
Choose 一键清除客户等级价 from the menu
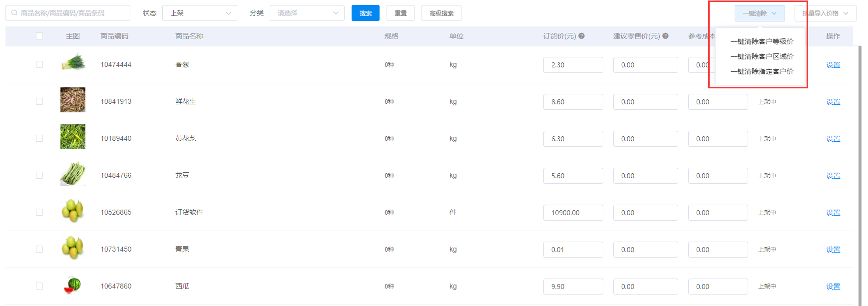pyautogui.click(x=762, y=41)
